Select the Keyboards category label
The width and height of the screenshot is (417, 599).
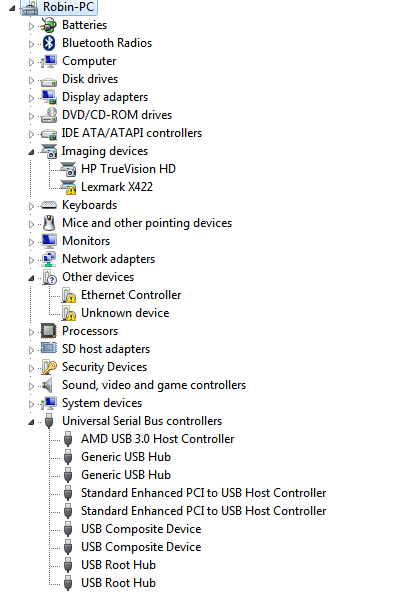90,205
